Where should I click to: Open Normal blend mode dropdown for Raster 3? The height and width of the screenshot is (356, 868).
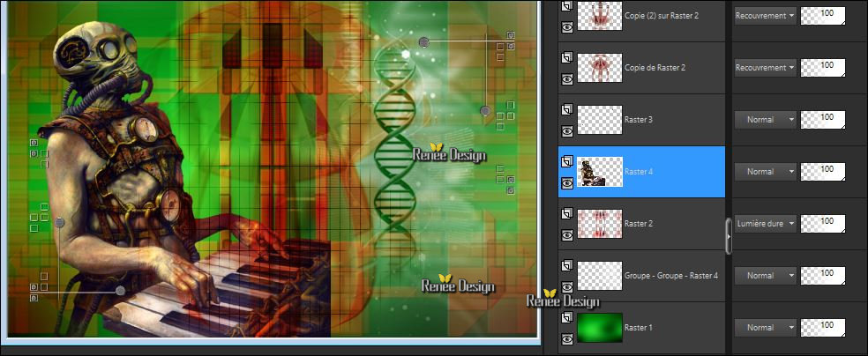coord(765,120)
